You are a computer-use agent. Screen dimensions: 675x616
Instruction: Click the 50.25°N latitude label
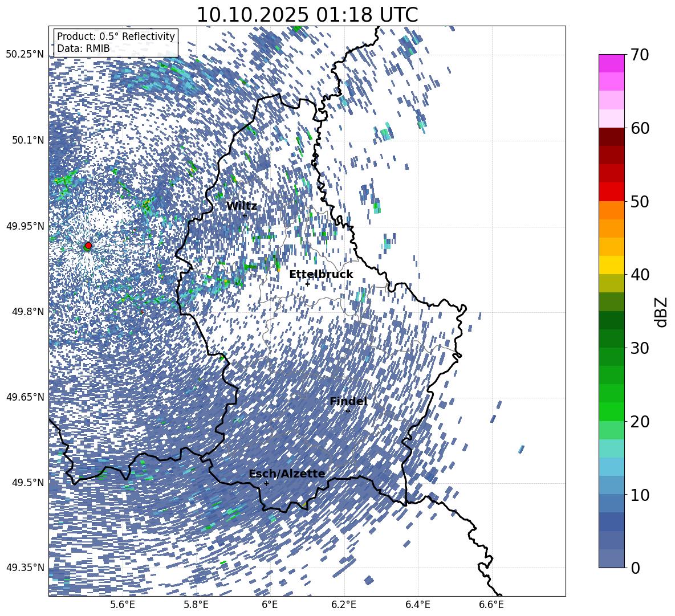(x=26, y=55)
